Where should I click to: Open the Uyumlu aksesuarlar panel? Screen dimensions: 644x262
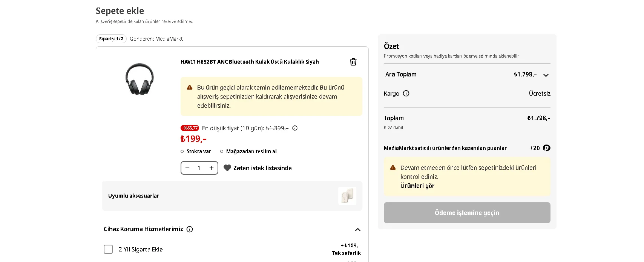[232, 196]
